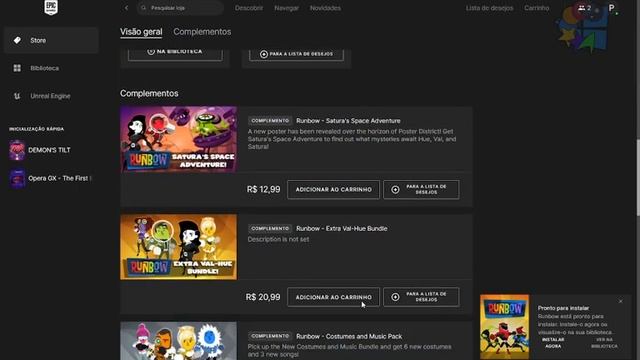Open Lista de desejos link
The width and height of the screenshot is (640, 360).
(489, 8)
